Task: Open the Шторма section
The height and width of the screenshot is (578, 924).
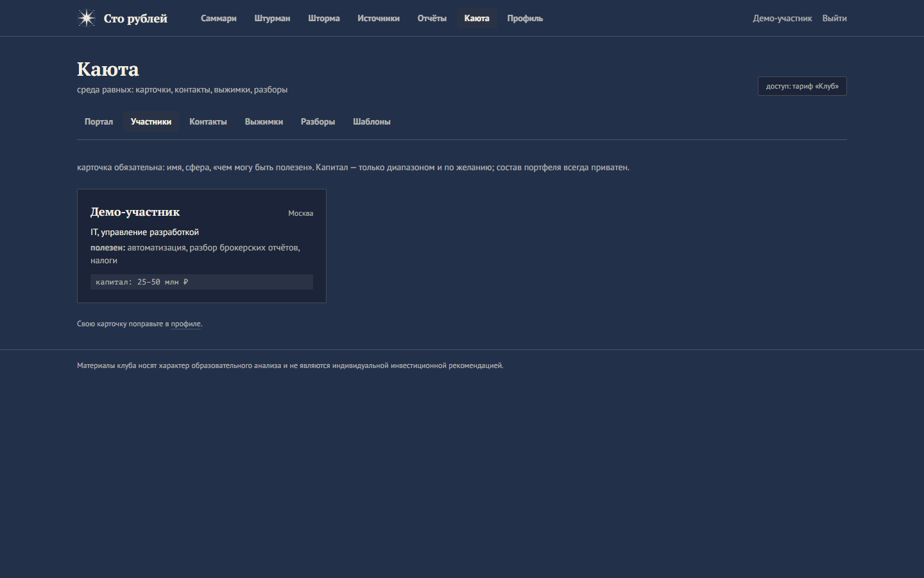Action: click(324, 19)
